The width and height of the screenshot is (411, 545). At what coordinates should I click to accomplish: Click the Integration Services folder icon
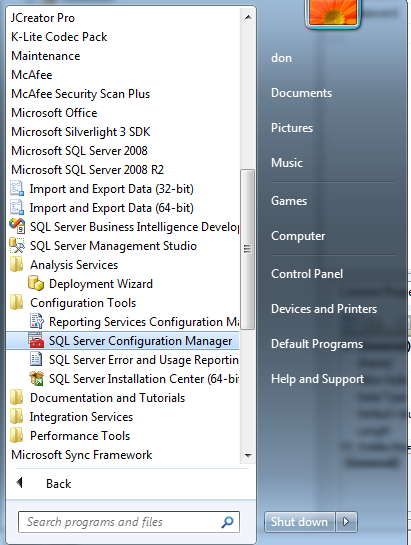pos(17,416)
